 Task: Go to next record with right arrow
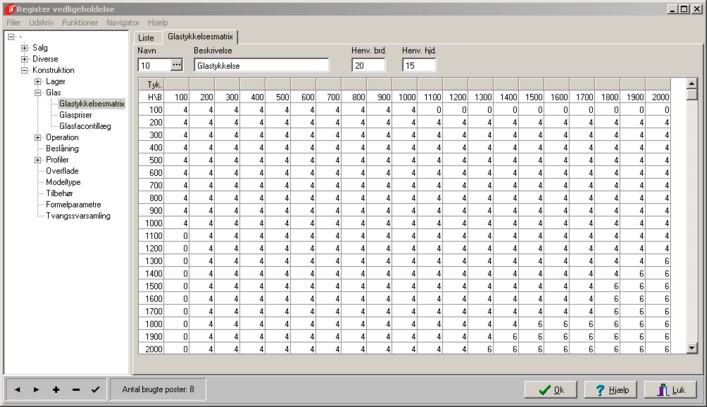(36, 389)
